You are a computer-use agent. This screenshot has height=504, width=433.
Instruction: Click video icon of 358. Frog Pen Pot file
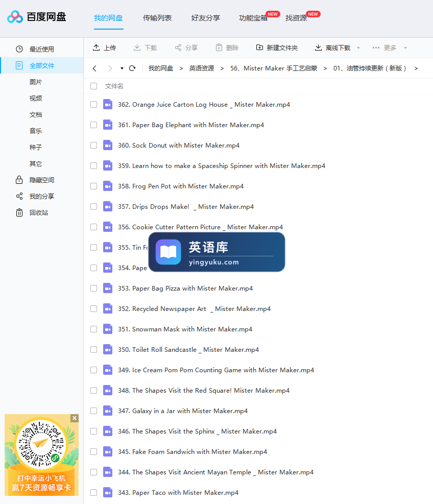[x=108, y=186]
